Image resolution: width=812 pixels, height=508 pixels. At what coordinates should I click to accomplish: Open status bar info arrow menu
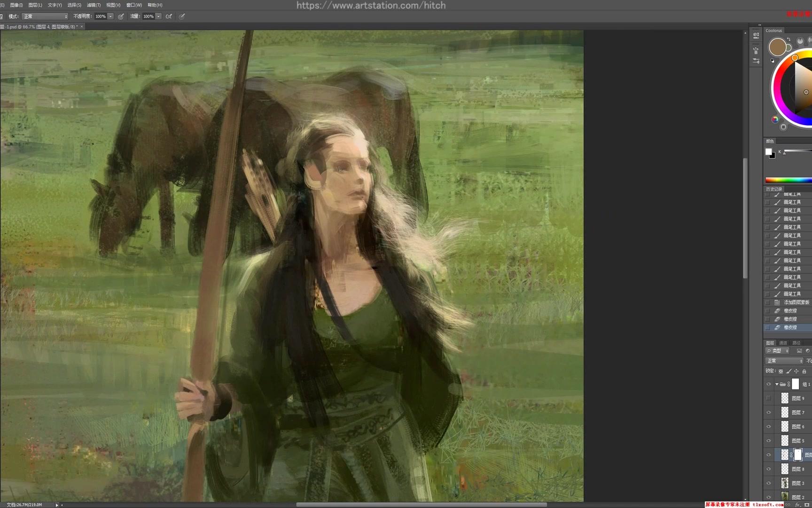tap(57, 505)
